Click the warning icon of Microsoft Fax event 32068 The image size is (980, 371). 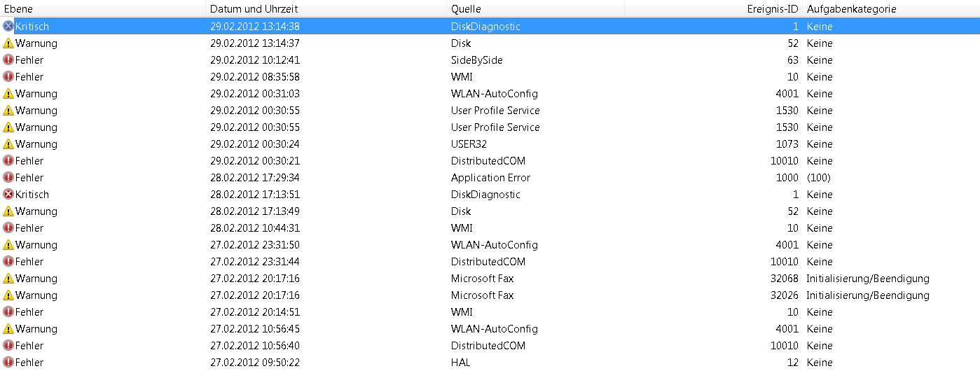pyautogui.click(x=8, y=279)
